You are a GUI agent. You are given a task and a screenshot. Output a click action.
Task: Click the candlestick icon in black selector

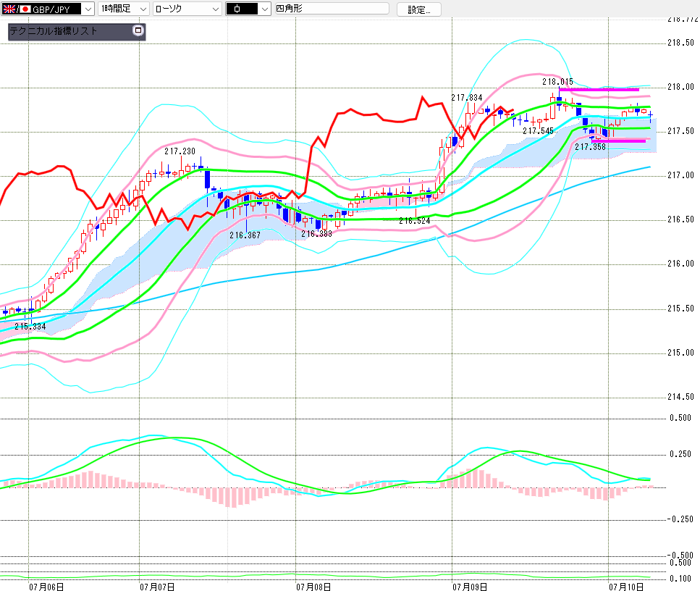pyautogui.click(x=242, y=9)
